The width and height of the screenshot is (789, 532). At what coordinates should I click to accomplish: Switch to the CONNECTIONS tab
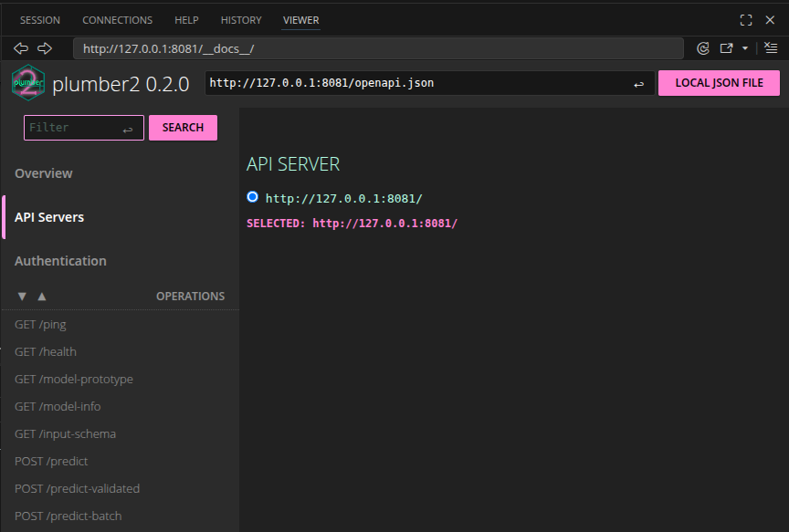(117, 20)
